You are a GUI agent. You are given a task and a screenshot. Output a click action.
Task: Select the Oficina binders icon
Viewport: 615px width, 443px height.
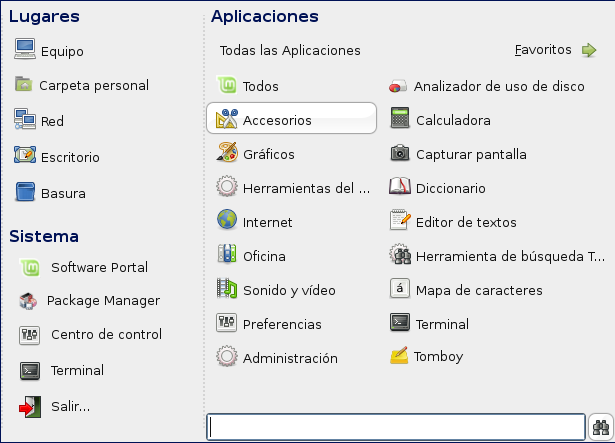tap(227, 253)
